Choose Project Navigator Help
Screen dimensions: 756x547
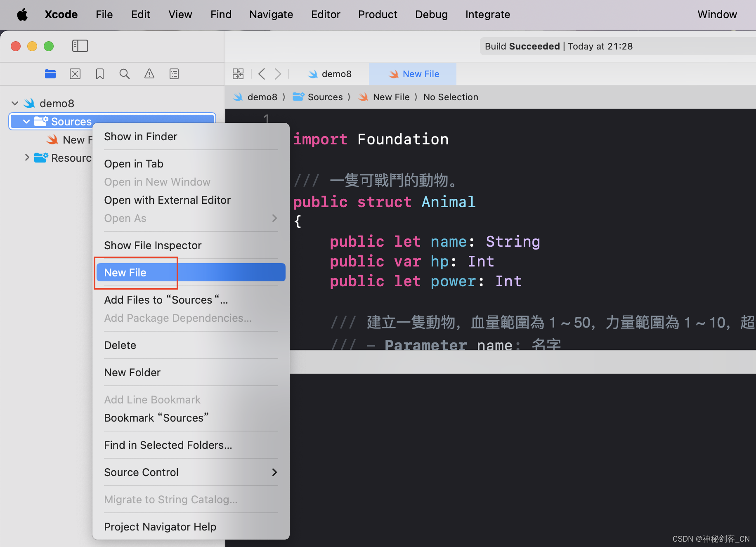[x=191, y=527]
